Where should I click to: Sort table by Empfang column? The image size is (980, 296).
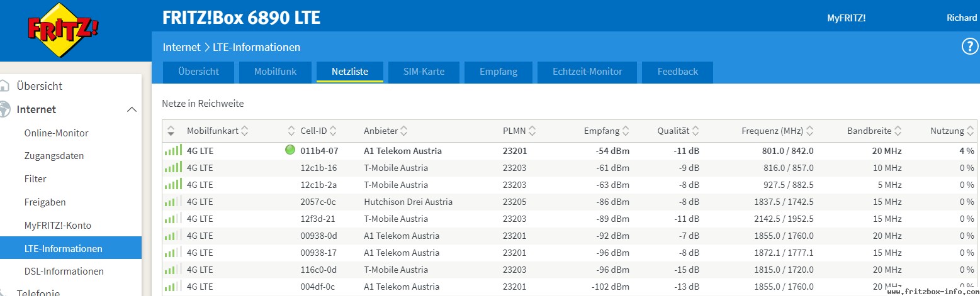pos(606,131)
